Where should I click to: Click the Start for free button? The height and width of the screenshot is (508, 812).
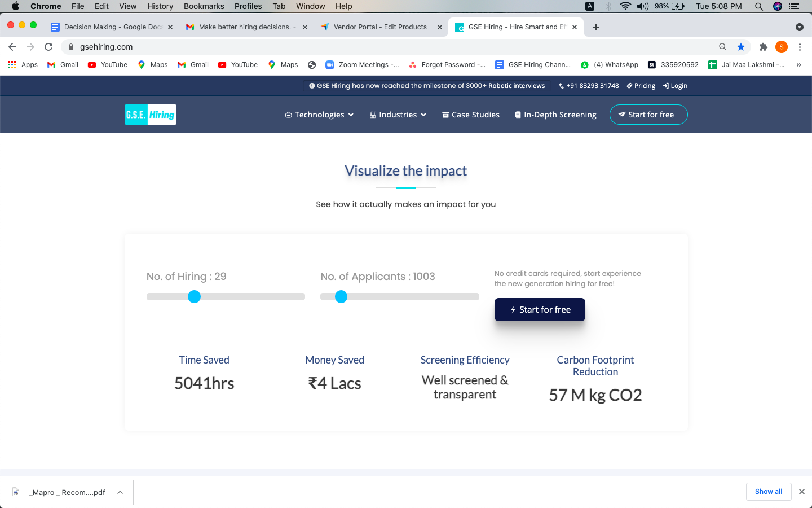tap(540, 309)
